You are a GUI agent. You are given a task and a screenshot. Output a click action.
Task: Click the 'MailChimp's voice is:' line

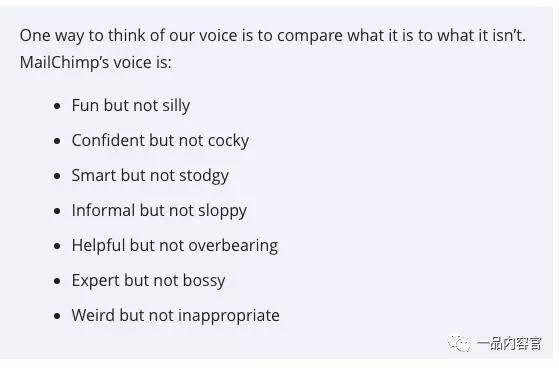tap(96, 63)
